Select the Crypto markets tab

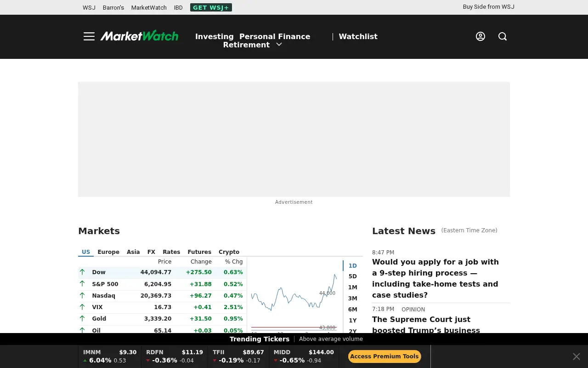229,252
